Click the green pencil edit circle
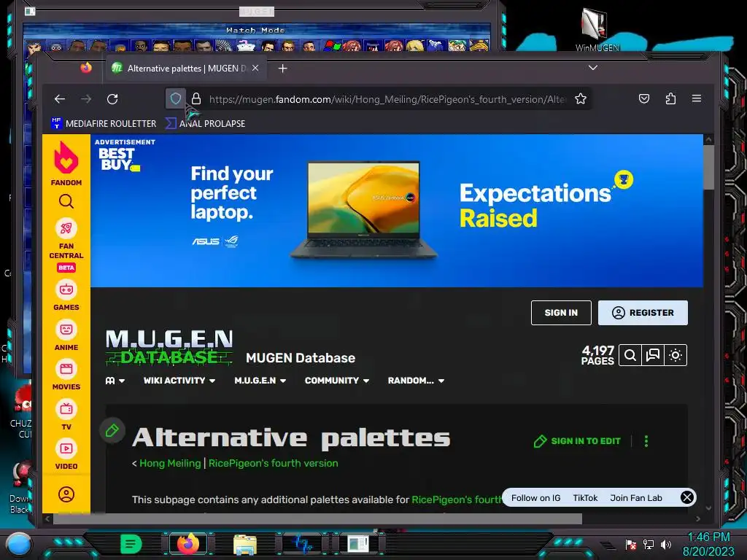 [x=112, y=430]
